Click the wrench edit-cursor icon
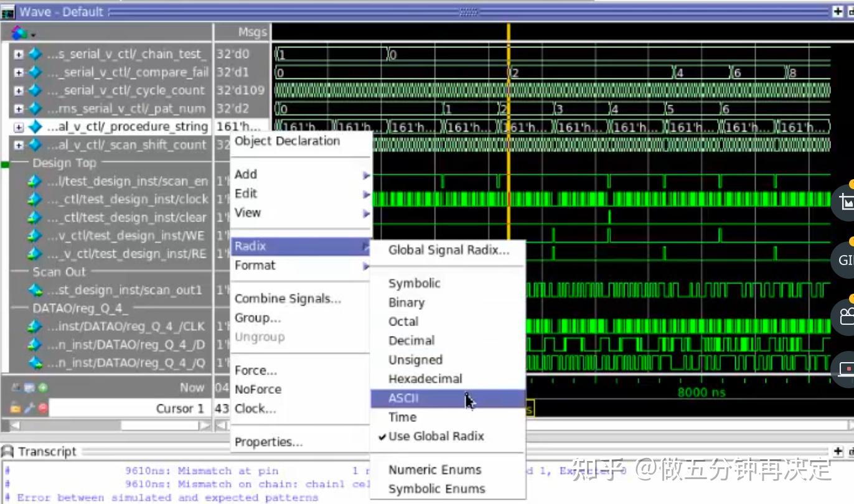This screenshot has height=504, width=854. click(x=29, y=408)
